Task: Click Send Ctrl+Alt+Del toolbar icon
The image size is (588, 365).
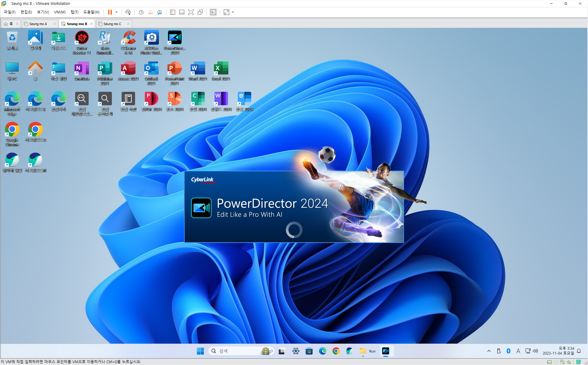Action: pyautogui.click(x=128, y=12)
